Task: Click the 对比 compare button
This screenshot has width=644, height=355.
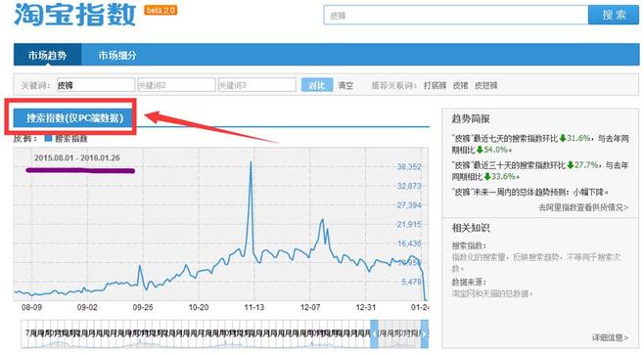Action: 317,85
